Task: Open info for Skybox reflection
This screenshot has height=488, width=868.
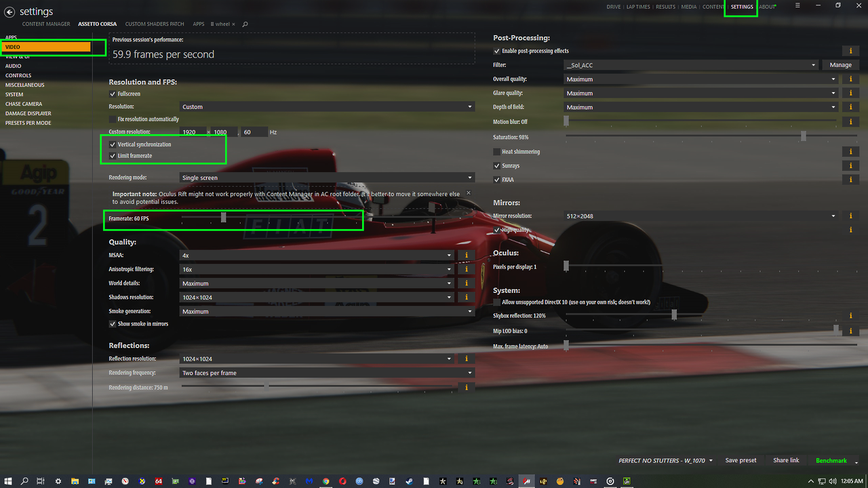Action: click(850, 316)
